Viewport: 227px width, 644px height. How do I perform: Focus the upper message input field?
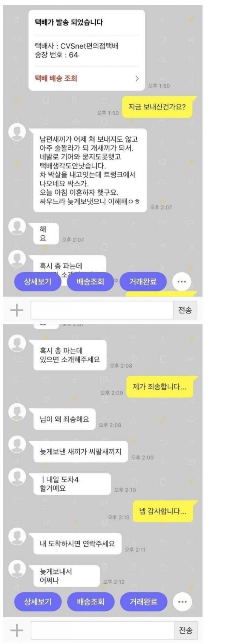102,310
